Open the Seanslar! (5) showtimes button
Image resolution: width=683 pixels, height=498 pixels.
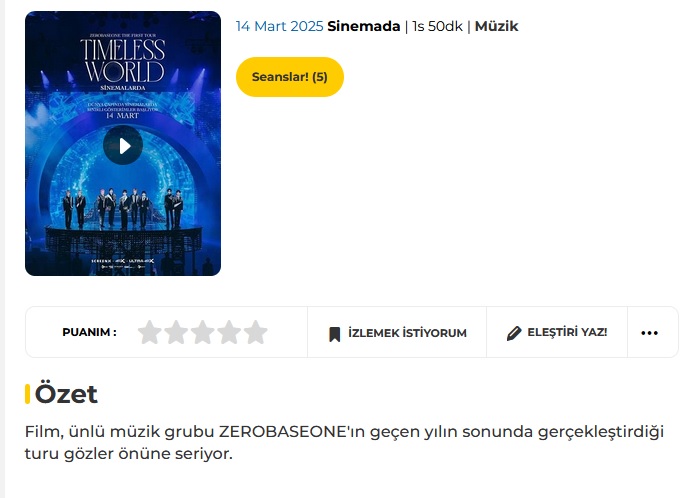click(290, 77)
